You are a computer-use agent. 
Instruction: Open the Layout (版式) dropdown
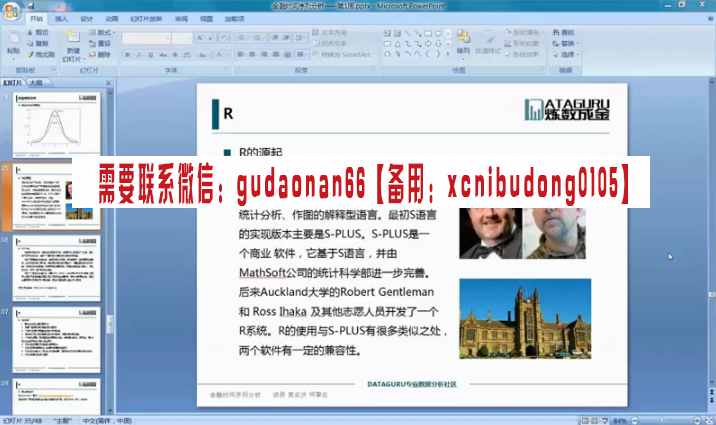pyautogui.click(x=102, y=32)
